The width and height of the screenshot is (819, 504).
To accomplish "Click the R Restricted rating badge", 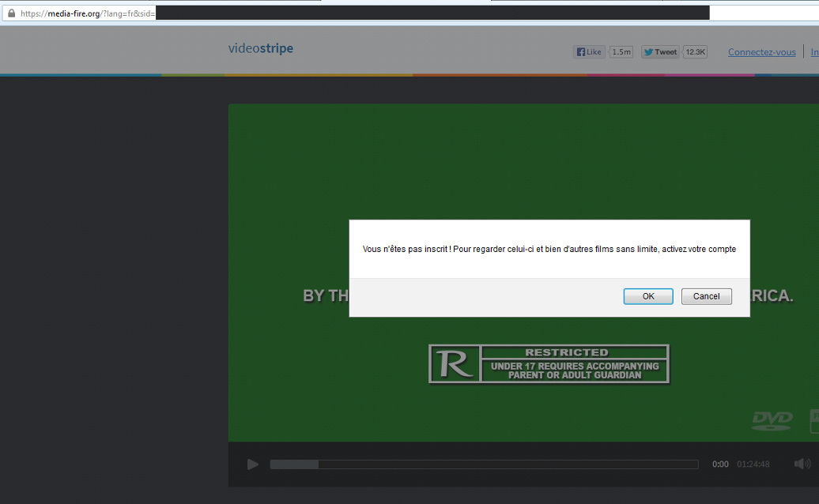I will [x=549, y=364].
